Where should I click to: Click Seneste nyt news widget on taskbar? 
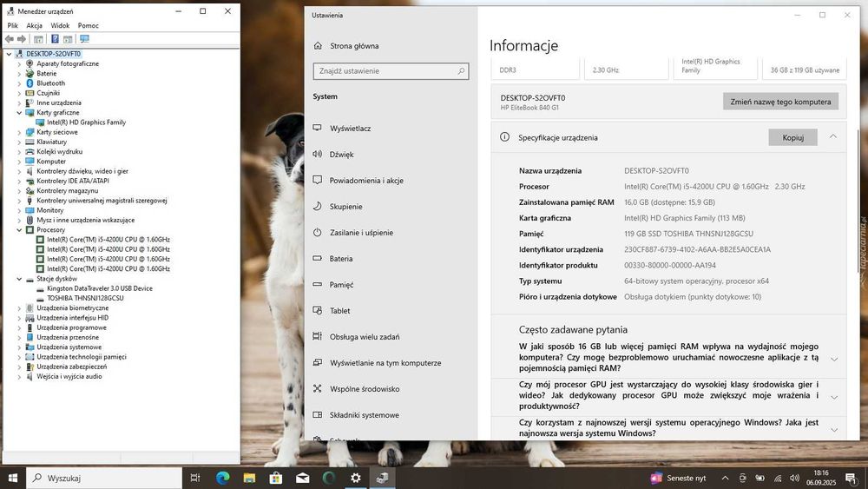pos(678,478)
